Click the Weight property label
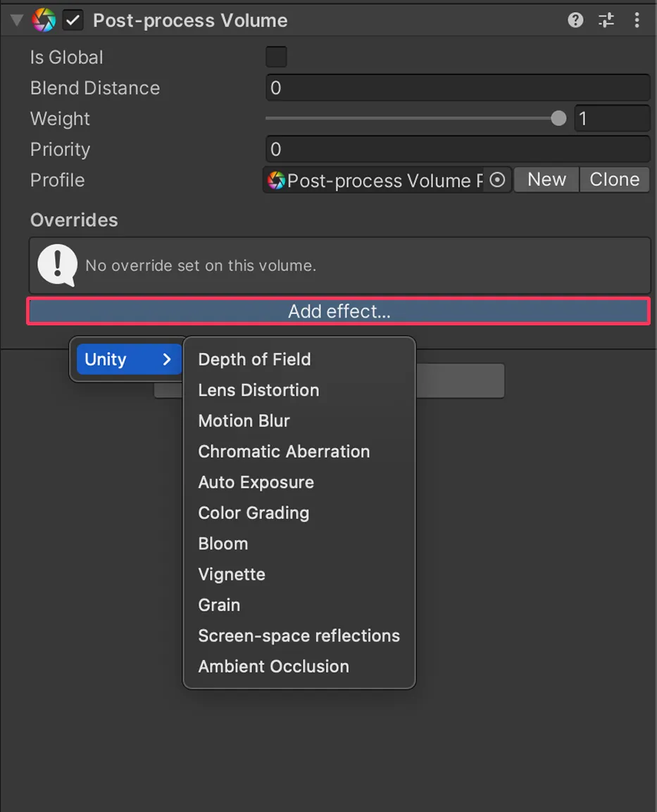 pos(60,118)
